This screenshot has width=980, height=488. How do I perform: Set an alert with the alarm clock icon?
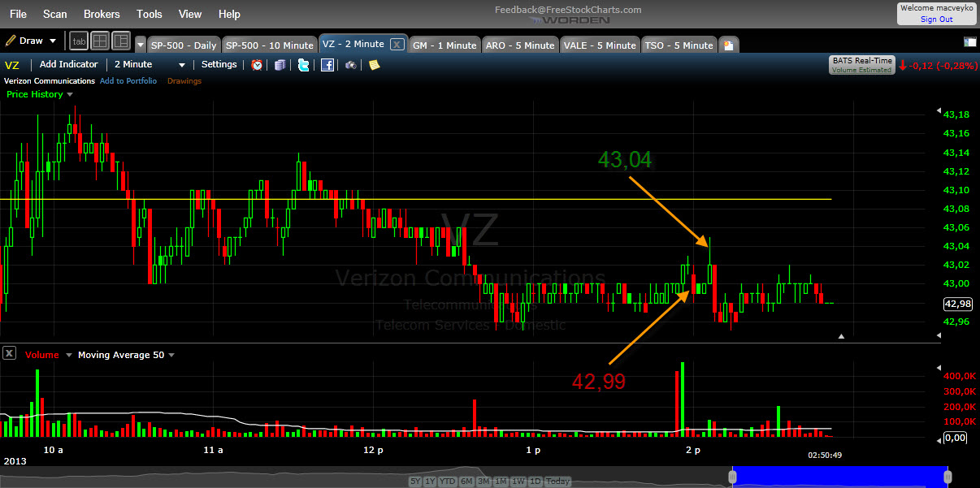[257, 65]
